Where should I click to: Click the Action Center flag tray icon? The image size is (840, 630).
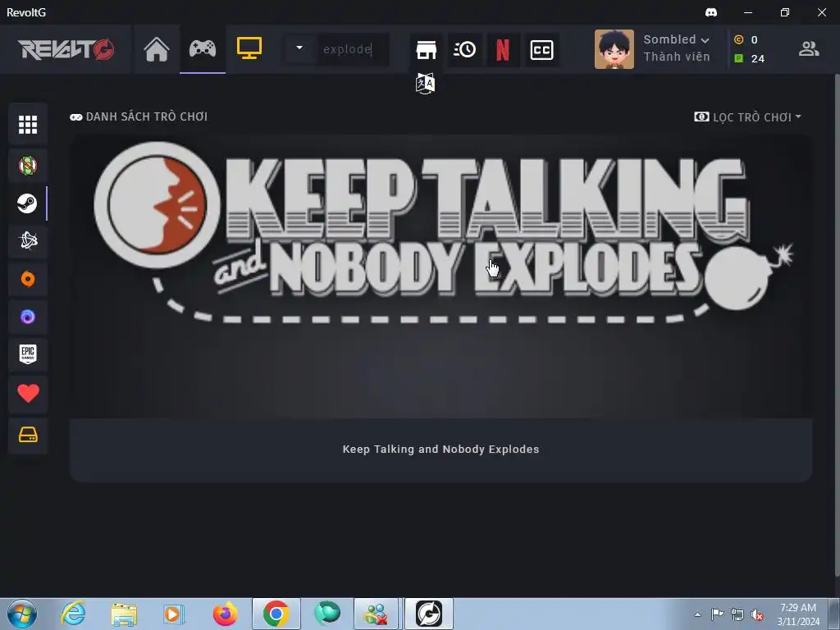point(717,614)
